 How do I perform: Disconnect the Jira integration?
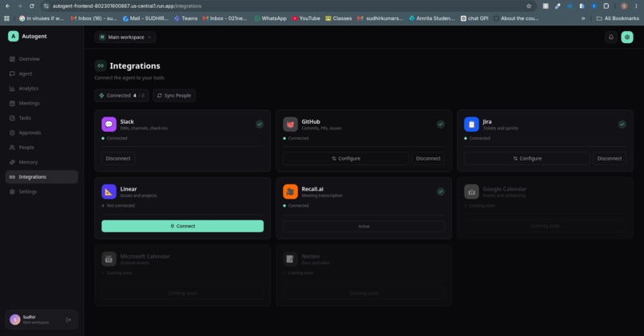pyautogui.click(x=610, y=158)
